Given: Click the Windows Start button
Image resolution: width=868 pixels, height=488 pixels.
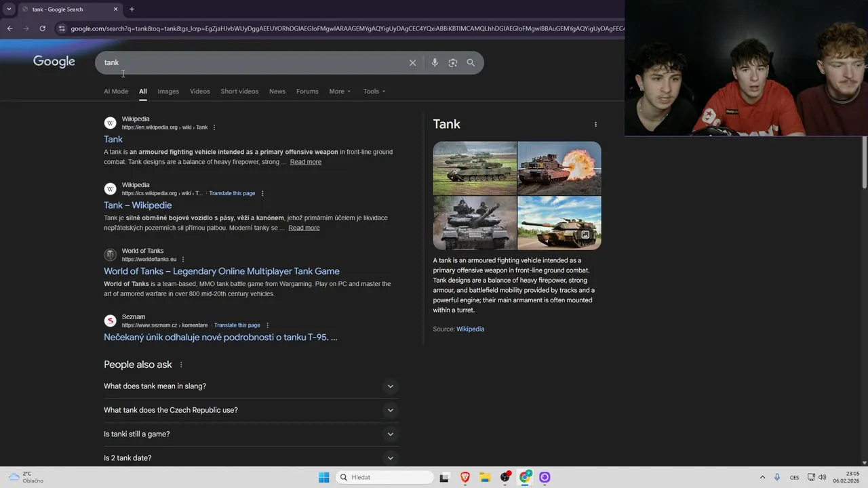Looking at the screenshot, I should pyautogui.click(x=324, y=477).
